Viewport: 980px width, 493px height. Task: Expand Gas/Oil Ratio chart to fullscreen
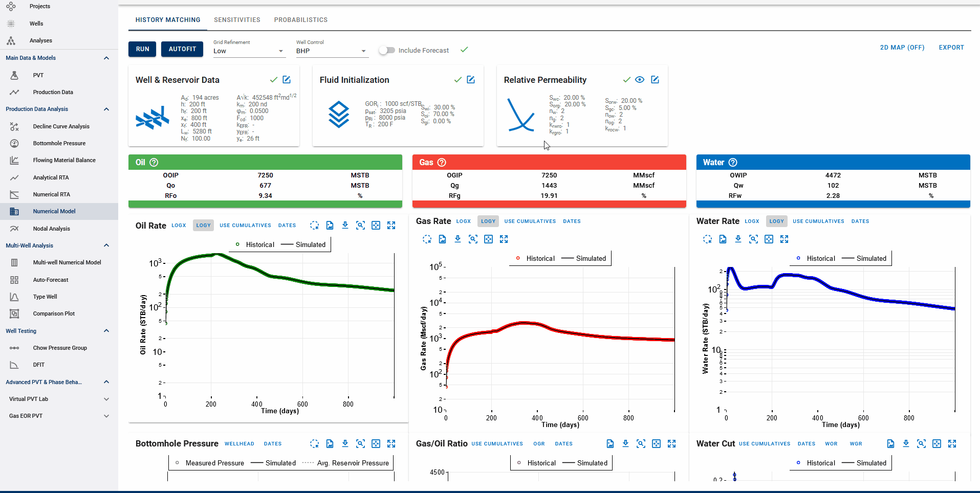tap(671, 444)
